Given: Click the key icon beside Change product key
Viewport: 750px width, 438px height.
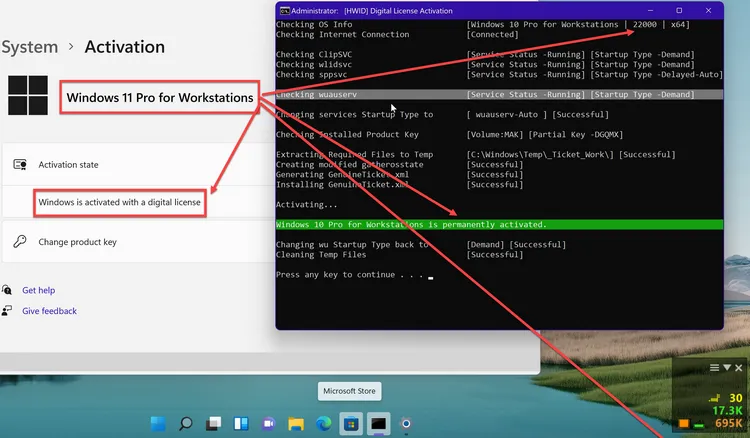Looking at the screenshot, I should (20, 241).
